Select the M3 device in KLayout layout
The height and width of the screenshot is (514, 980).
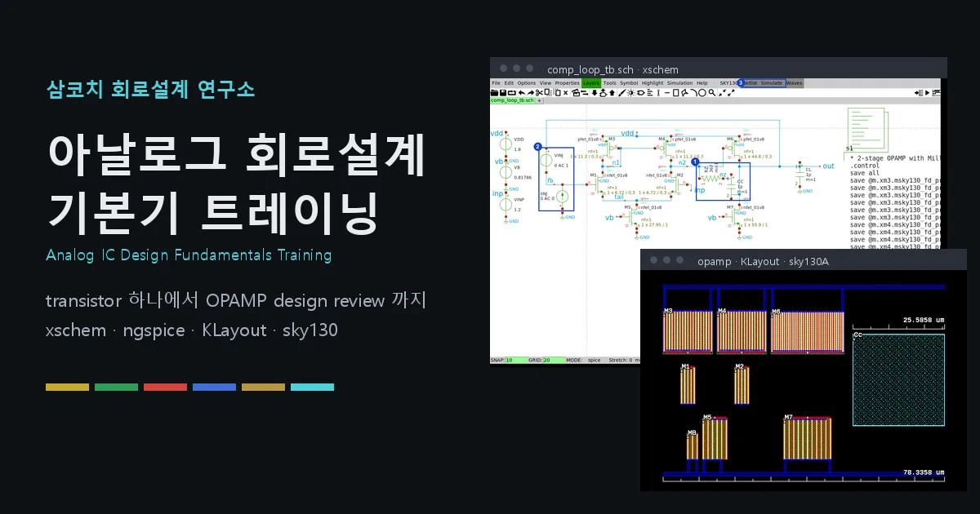pyautogui.click(x=688, y=331)
